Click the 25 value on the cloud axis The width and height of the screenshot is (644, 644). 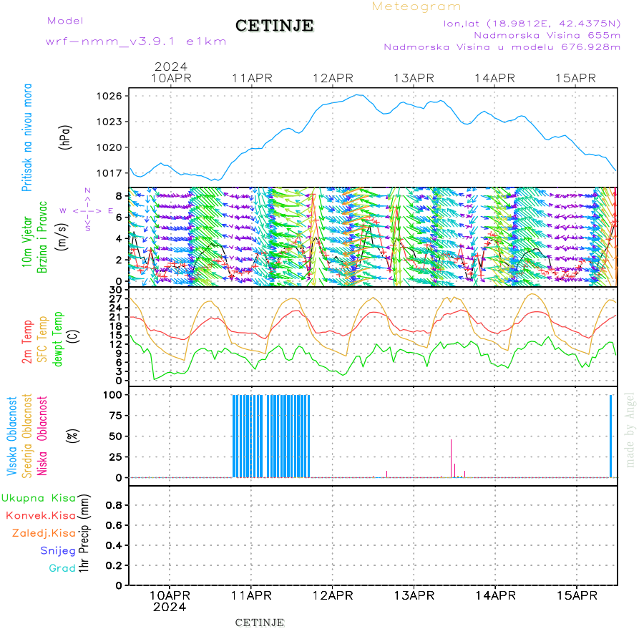point(116,457)
